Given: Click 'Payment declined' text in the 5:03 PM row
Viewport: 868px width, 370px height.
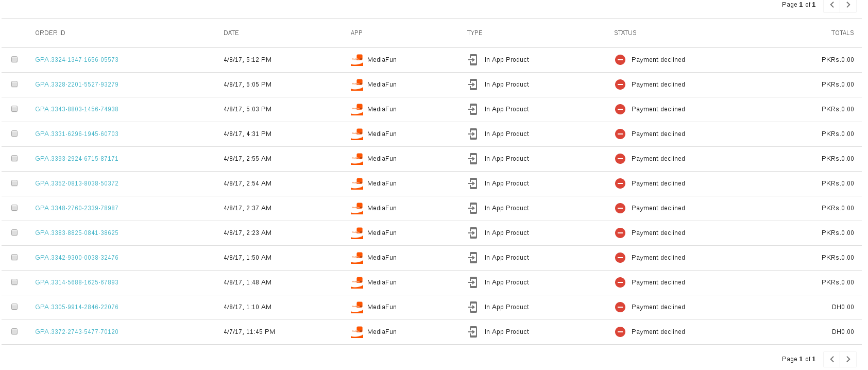Looking at the screenshot, I should pos(658,109).
